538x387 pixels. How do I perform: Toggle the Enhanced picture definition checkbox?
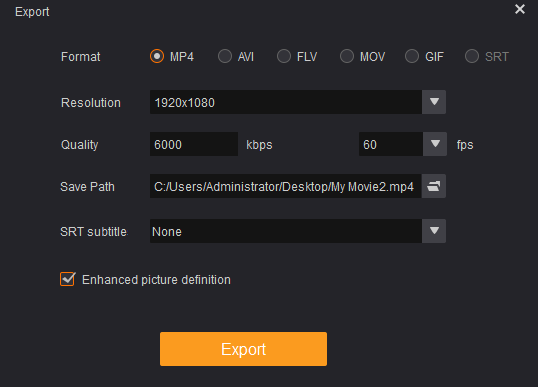pos(67,279)
